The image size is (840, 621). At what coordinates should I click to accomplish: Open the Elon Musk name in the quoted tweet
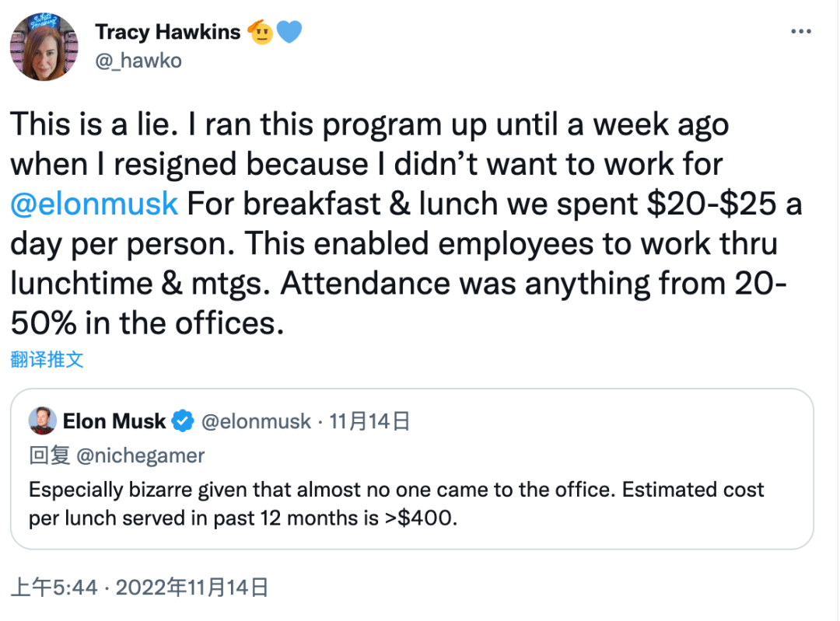[114, 421]
